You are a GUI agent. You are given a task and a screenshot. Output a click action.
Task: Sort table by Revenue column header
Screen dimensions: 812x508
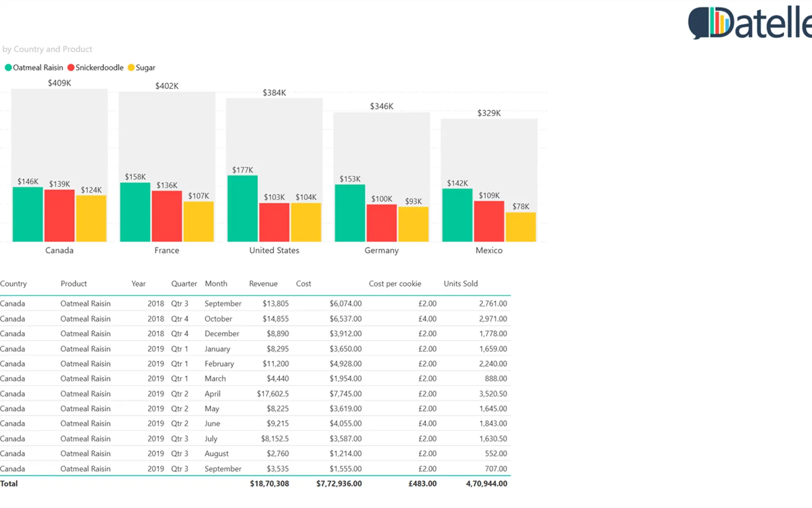263,283
